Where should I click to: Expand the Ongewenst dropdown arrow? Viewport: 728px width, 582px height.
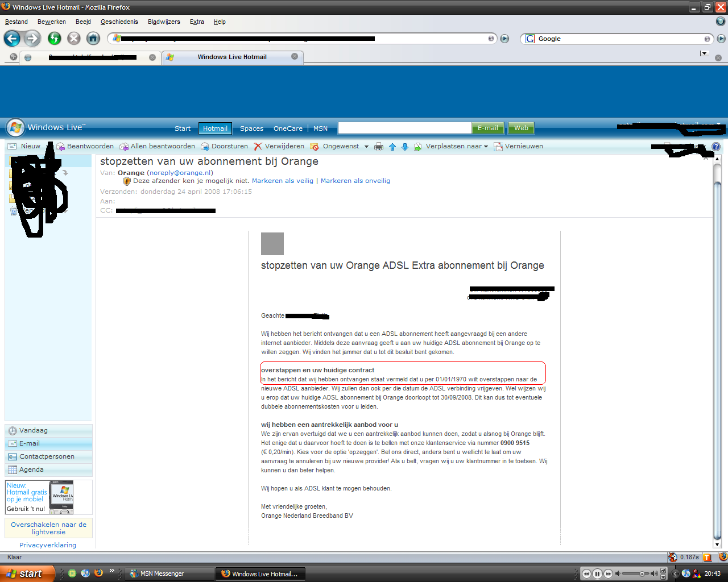(366, 147)
